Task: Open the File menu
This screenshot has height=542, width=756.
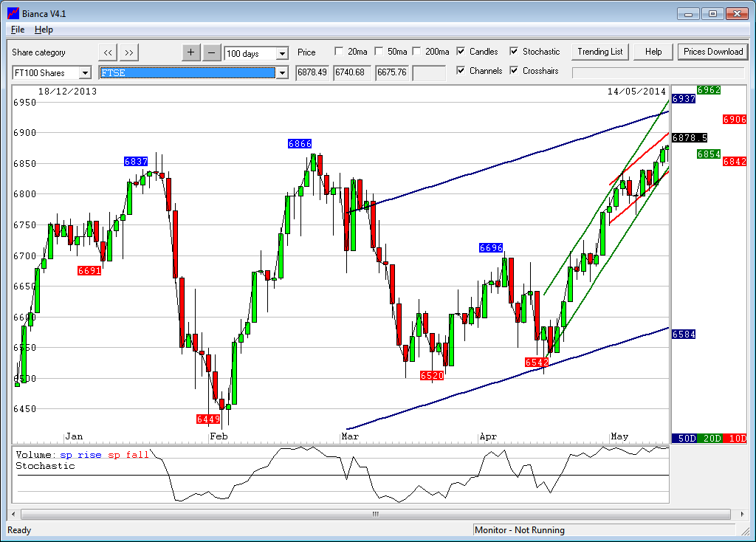Action: click(18, 30)
